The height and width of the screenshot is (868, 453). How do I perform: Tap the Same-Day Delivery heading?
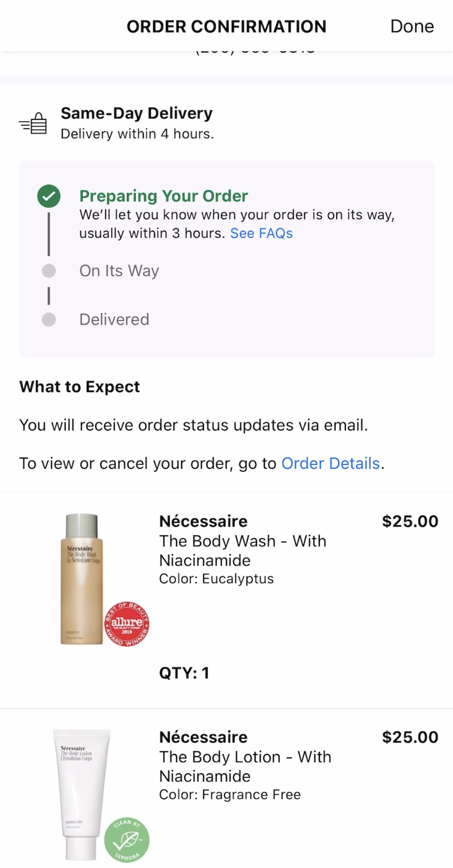point(137,113)
